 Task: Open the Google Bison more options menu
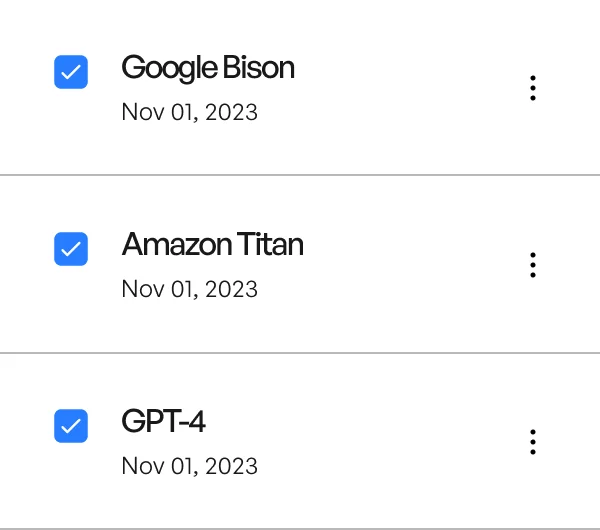(533, 88)
